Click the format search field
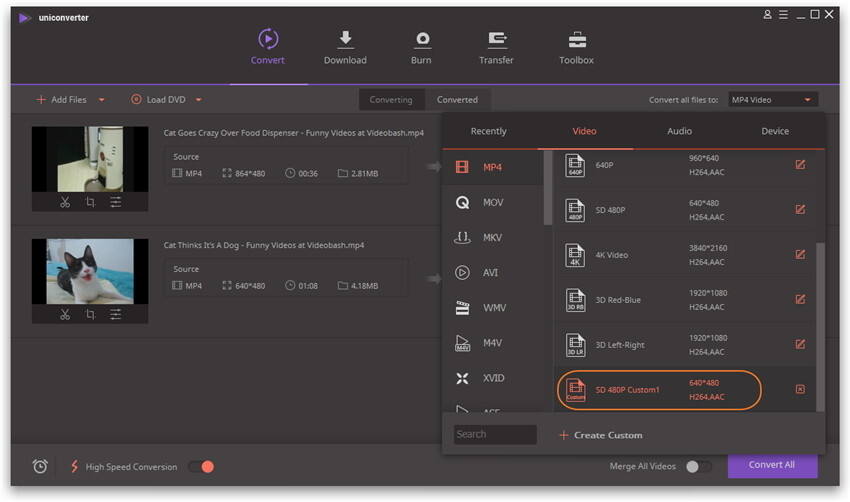The width and height of the screenshot is (850, 502). (x=495, y=435)
